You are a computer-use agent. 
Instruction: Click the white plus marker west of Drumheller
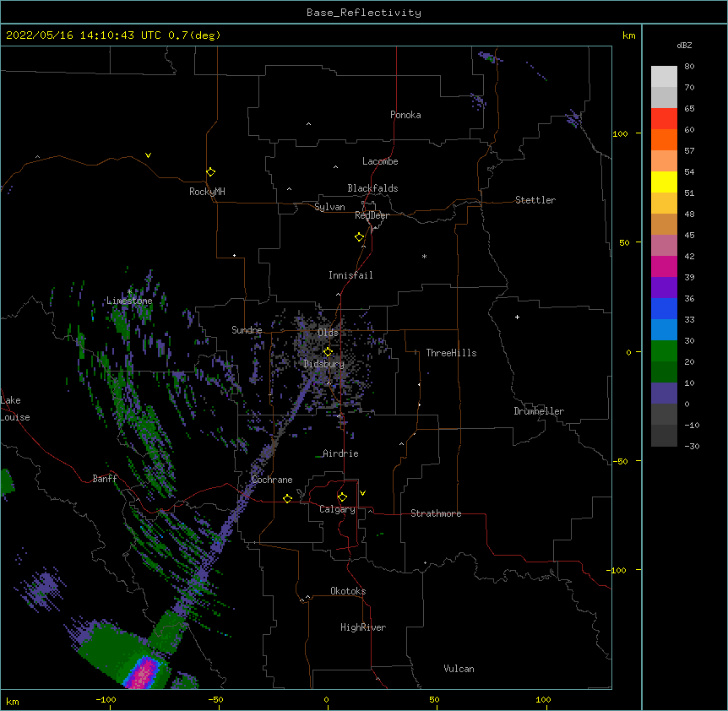pos(517,317)
